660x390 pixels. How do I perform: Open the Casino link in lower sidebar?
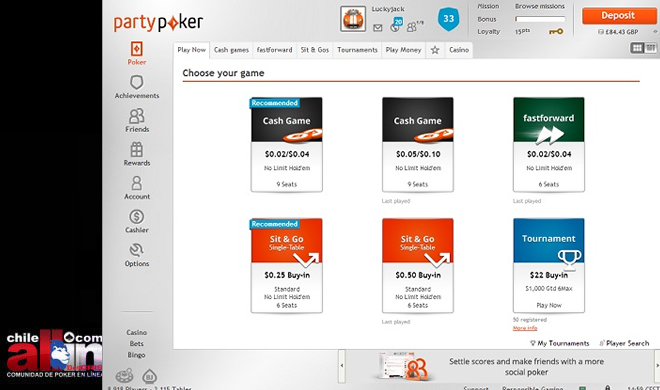tap(136, 332)
